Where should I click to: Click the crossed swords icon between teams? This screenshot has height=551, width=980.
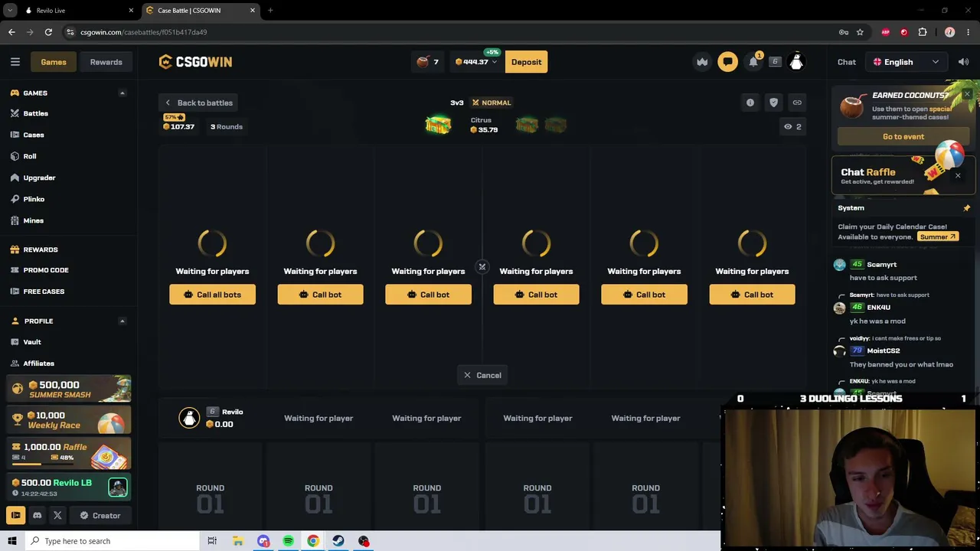point(482,267)
